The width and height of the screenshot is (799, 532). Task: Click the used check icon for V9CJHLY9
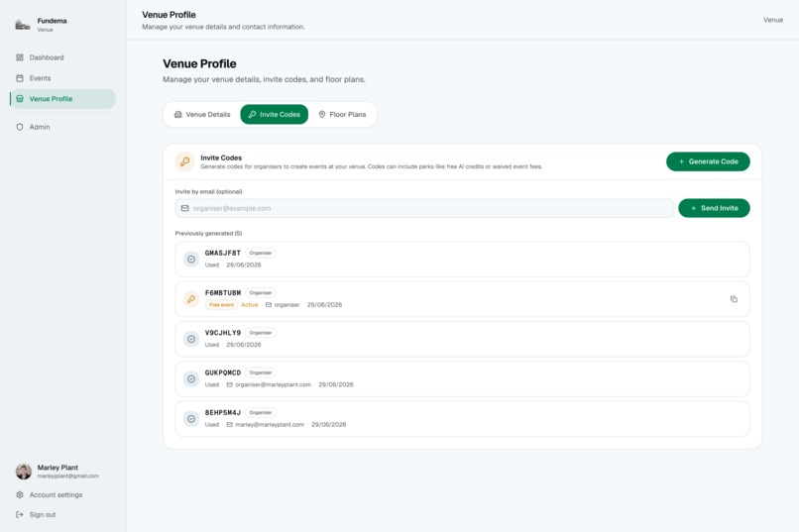[191, 339]
